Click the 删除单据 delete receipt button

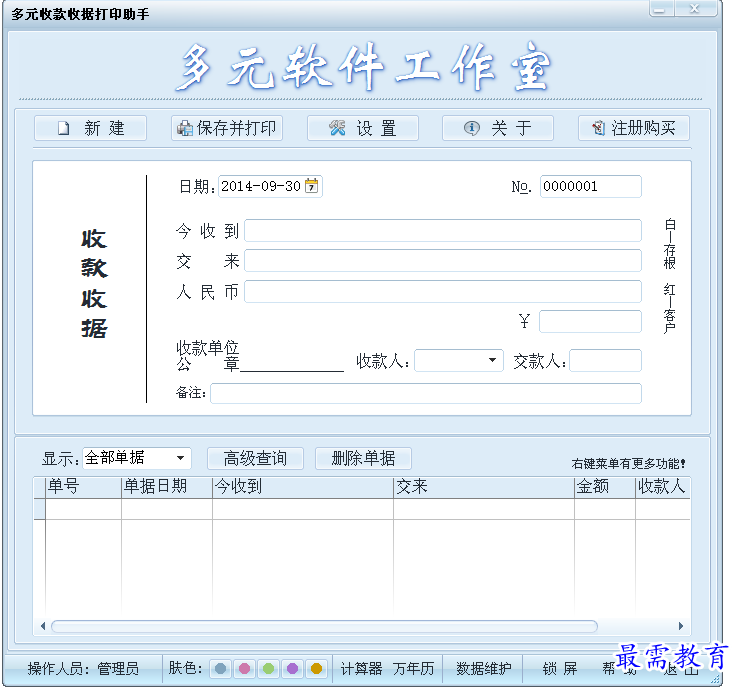[363, 458]
